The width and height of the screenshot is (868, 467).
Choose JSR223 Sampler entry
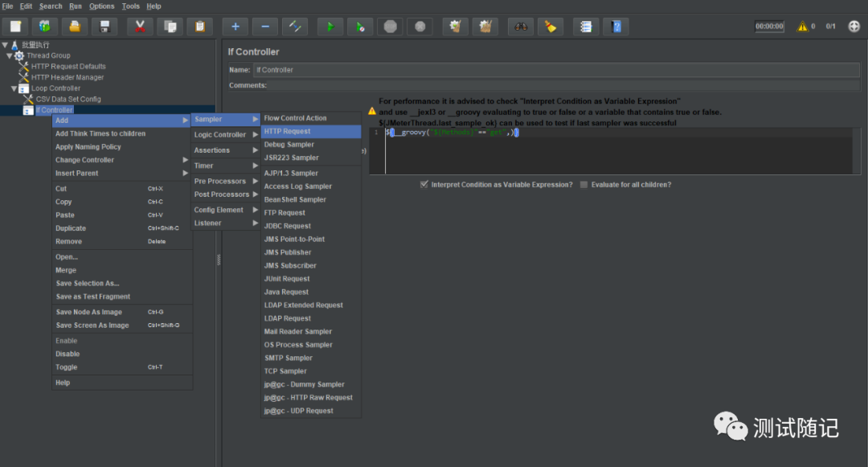(x=311, y=158)
